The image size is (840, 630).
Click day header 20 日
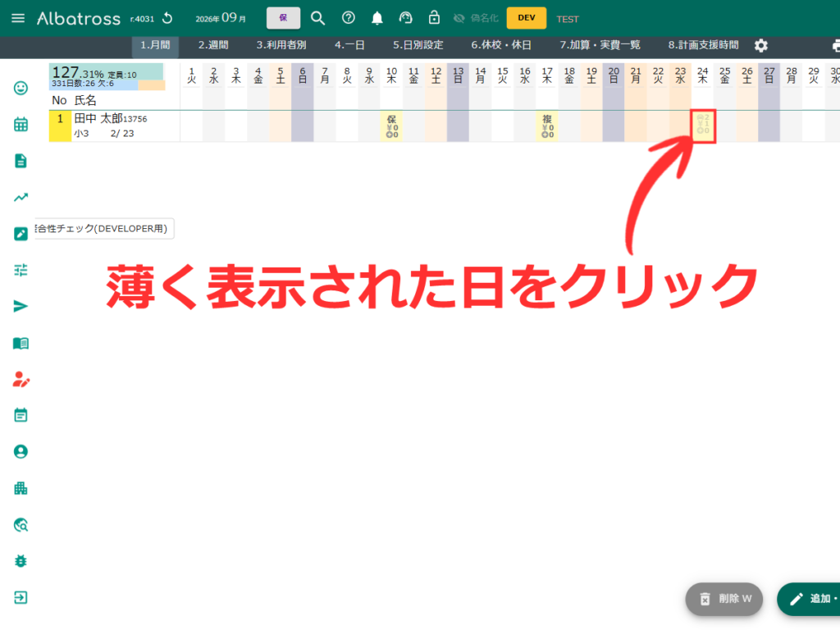[614, 75]
